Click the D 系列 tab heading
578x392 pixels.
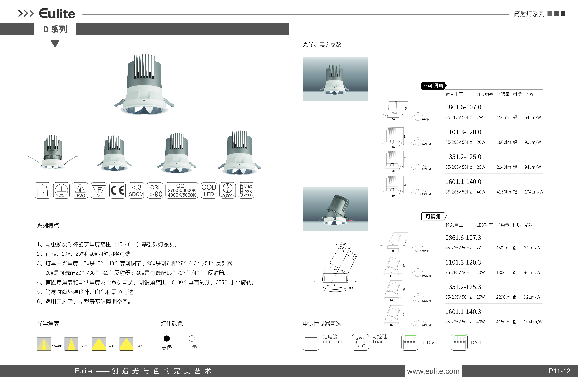(x=55, y=29)
